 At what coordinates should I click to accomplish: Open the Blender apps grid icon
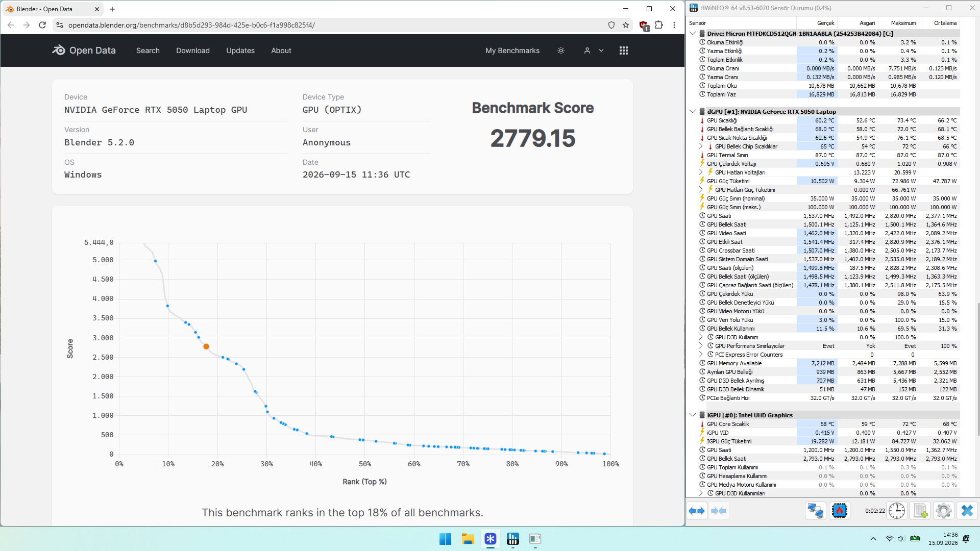pyautogui.click(x=624, y=51)
